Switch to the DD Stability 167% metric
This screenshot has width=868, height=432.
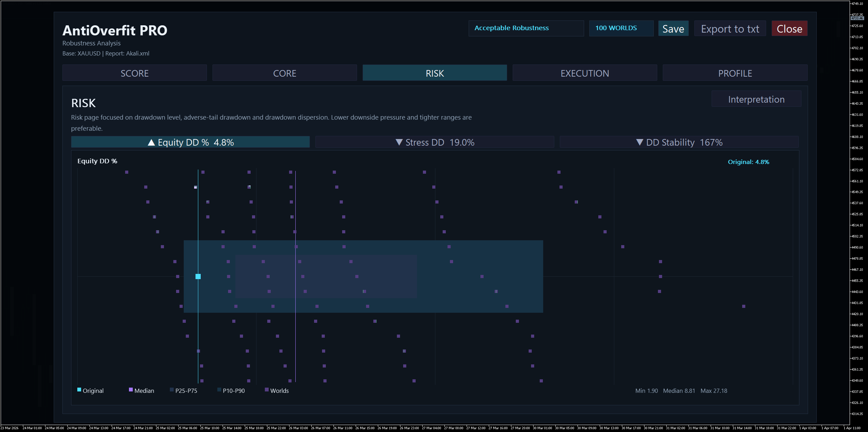(679, 142)
